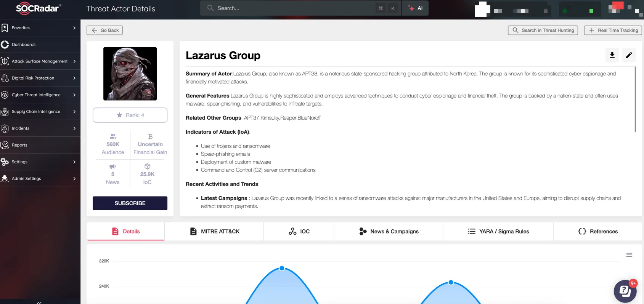
Task: Open the YARA / Sigma Rules tab
Action: click(x=498, y=231)
